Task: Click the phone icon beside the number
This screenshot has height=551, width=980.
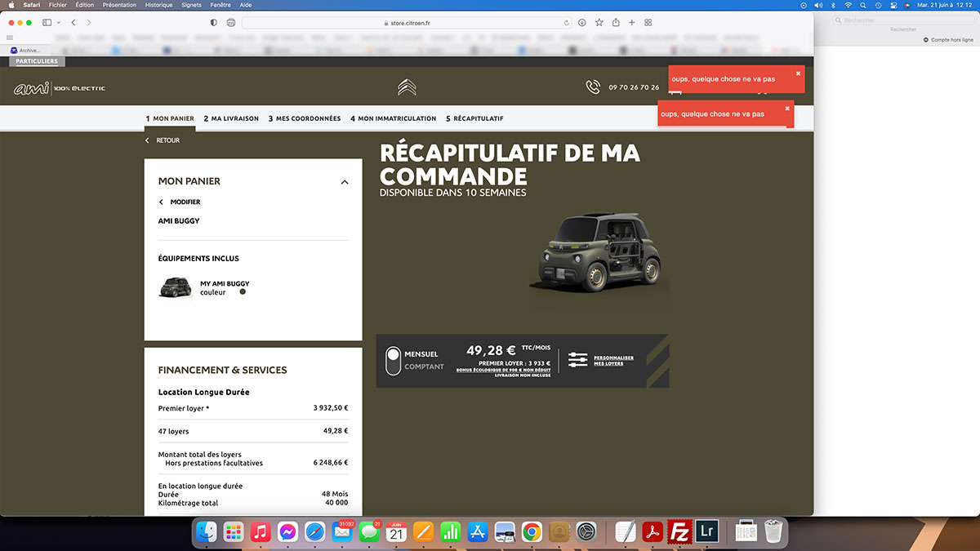Action: click(593, 87)
